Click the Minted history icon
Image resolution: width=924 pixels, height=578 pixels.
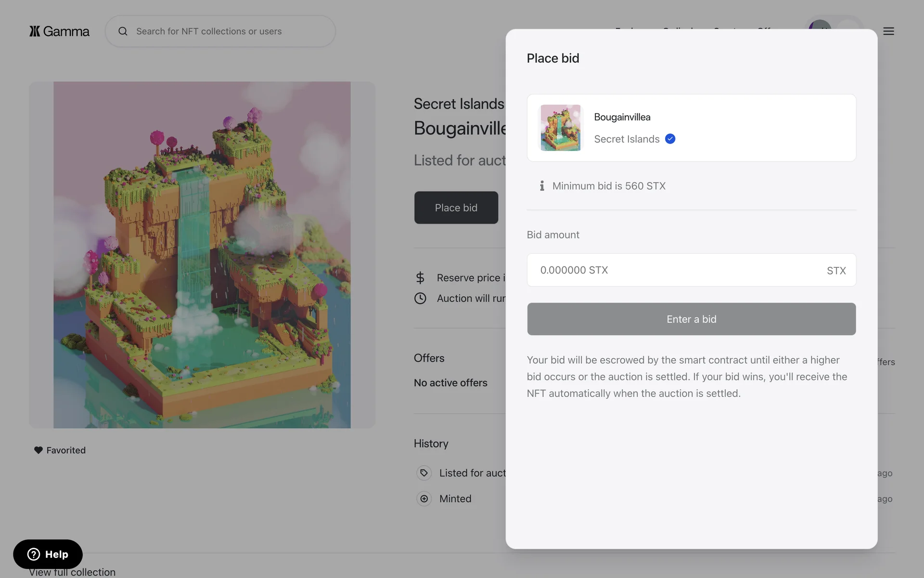(424, 499)
